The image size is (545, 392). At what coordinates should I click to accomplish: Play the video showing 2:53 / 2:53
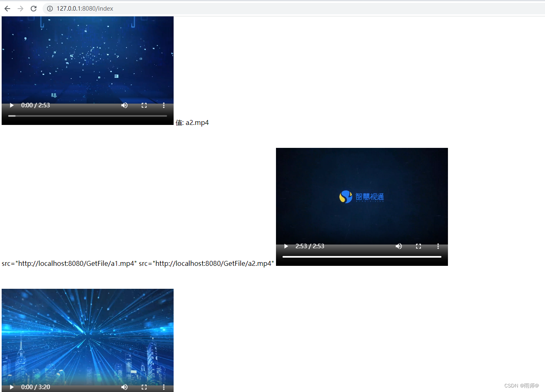click(x=286, y=246)
